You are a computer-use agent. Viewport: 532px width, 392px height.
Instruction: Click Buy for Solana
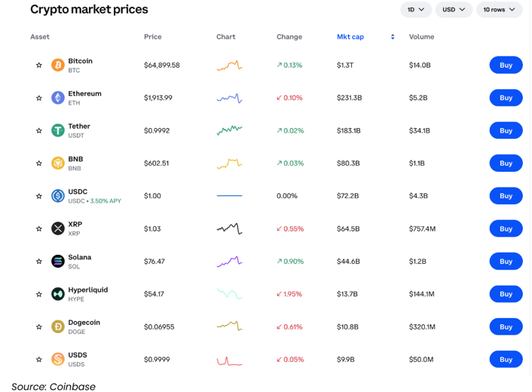click(506, 262)
